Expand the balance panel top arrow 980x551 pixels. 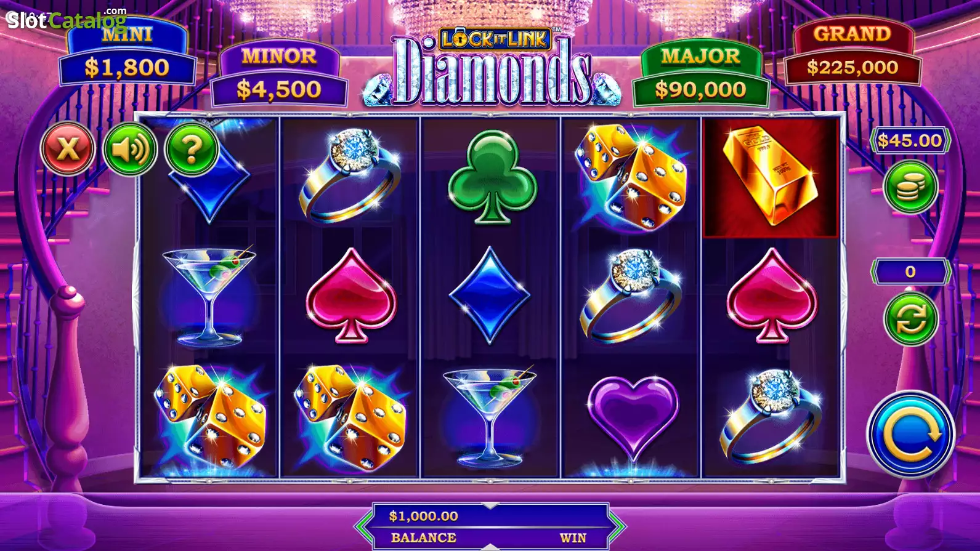490,505
